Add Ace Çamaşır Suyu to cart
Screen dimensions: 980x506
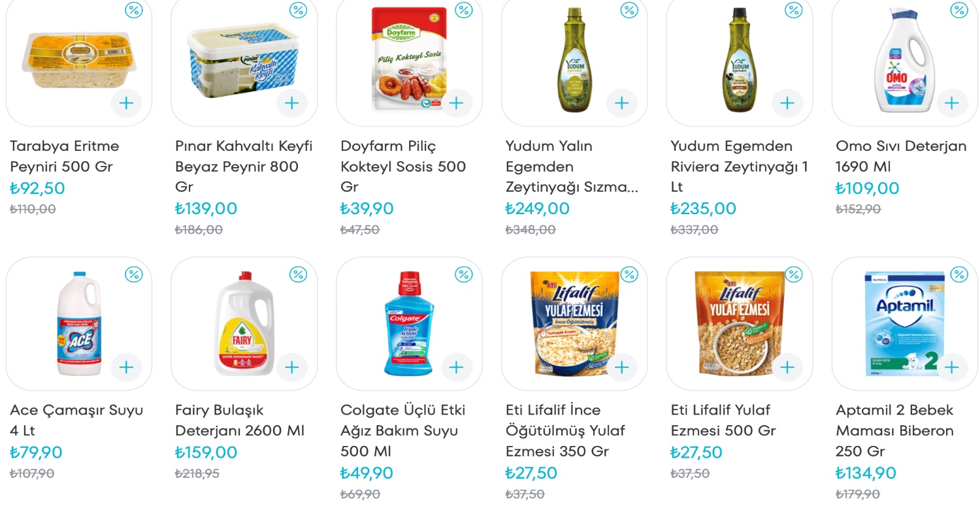(x=126, y=368)
